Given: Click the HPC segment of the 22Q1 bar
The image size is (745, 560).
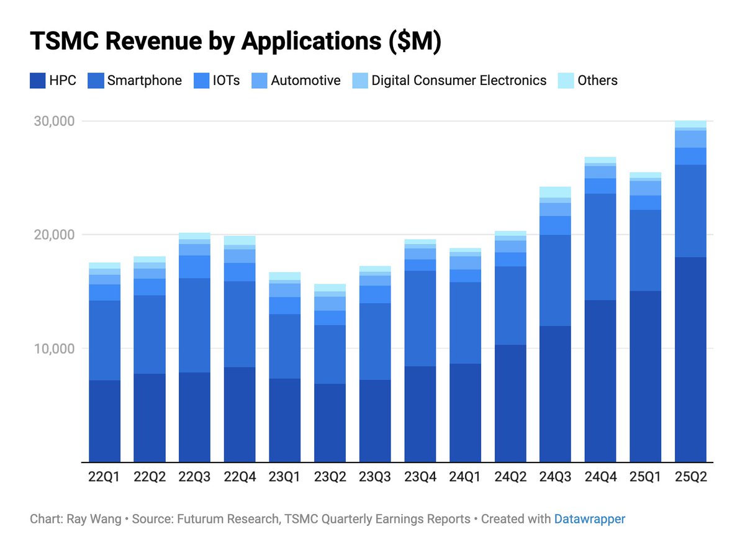Looking at the screenshot, I should (x=105, y=422).
